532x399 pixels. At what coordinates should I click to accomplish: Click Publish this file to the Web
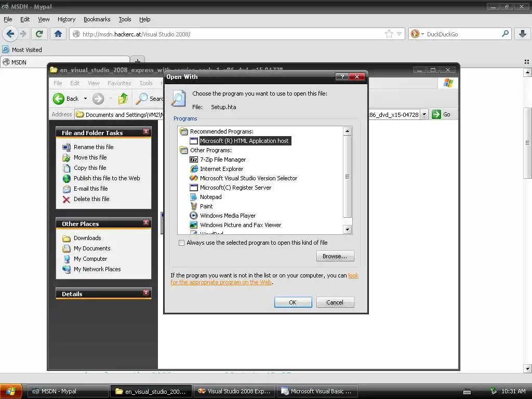(x=107, y=178)
